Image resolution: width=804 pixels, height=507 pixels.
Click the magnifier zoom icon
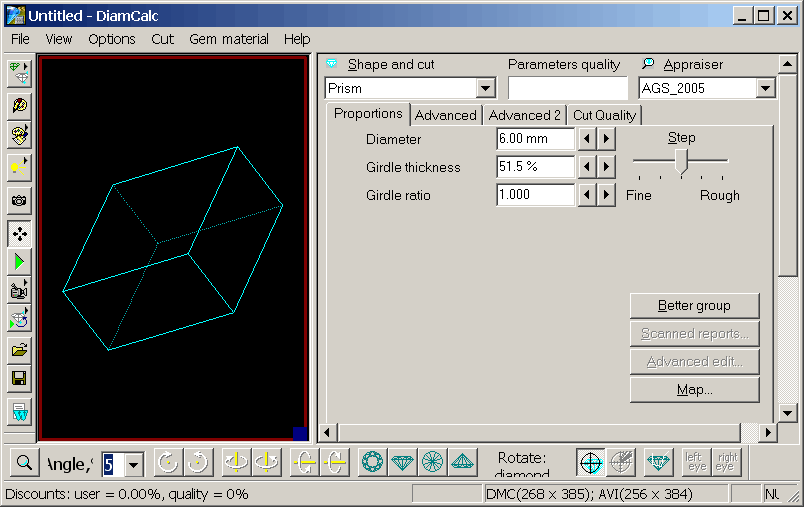click(x=23, y=463)
